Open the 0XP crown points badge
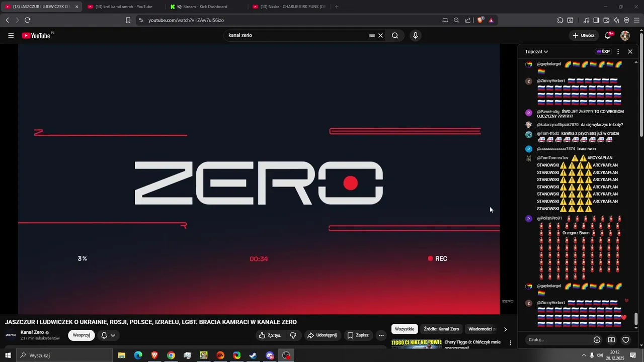Screen dimensions: 644x362 [x=603, y=51]
